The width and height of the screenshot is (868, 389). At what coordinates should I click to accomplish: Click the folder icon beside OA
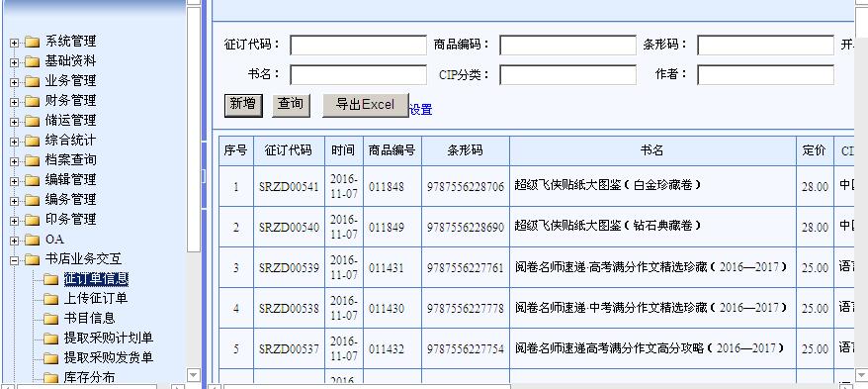click(32, 241)
